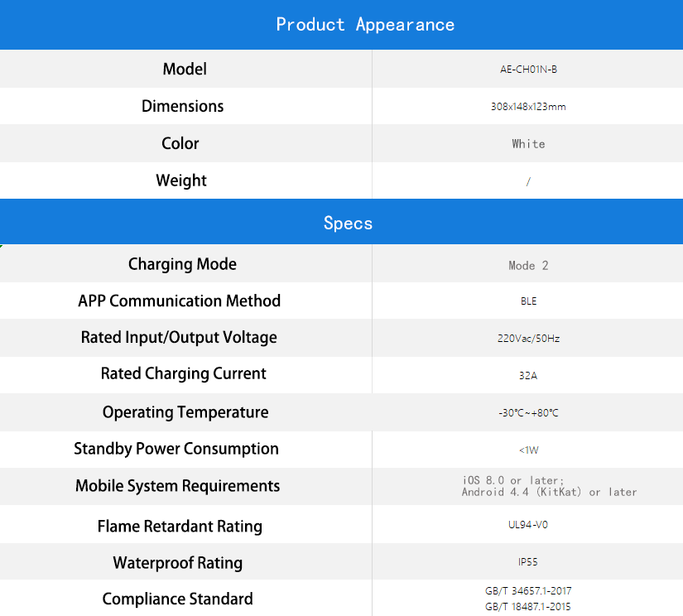Viewport: 683px width, 616px height.
Task: Click the Specs section header
Action: click(x=348, y=223)
